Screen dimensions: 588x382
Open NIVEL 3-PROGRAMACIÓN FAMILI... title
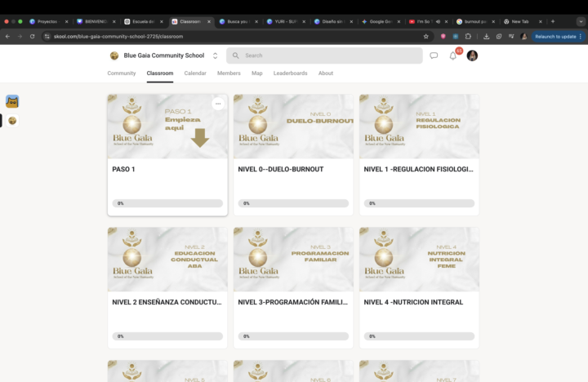click(293, 302)
